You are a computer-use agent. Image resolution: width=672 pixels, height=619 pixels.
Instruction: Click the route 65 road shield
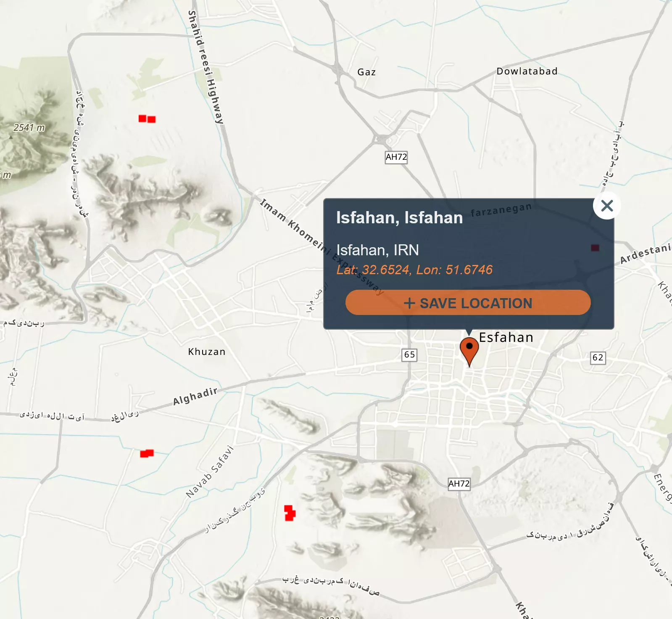[409, 354]
